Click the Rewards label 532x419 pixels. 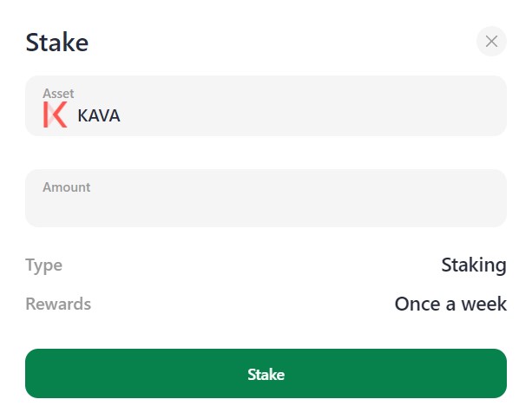tap(57, 304)
